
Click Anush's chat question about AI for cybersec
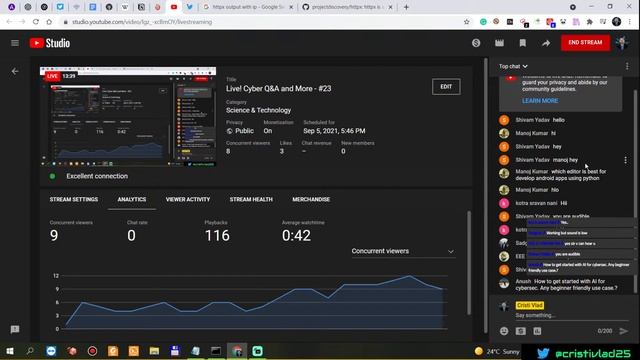click(x=567, y=285)
